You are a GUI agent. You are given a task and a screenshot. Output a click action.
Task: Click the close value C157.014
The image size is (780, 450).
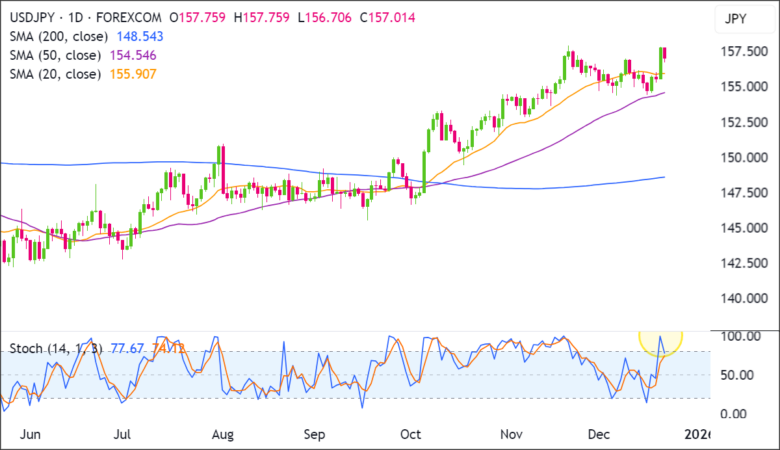[388, 18]
